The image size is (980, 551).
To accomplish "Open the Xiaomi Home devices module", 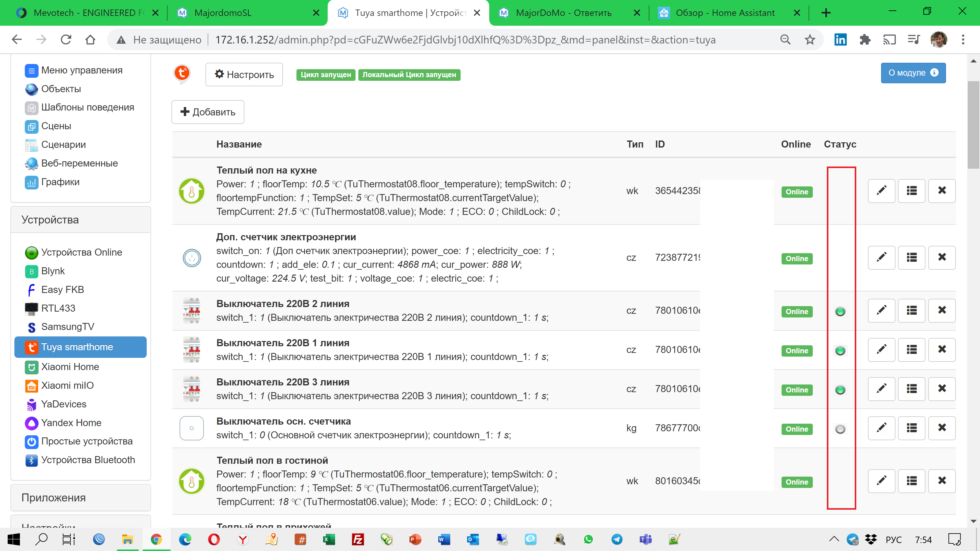I will coord(70,367).
